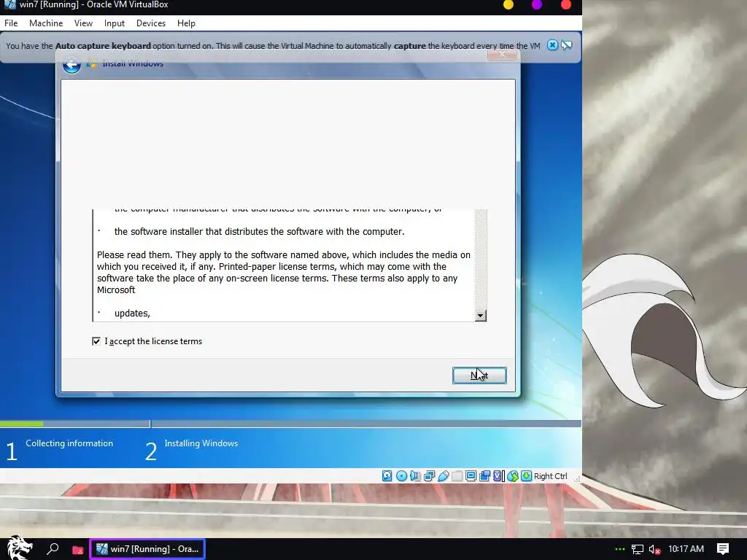Click the green installation progress bar

tap(21, 424)
